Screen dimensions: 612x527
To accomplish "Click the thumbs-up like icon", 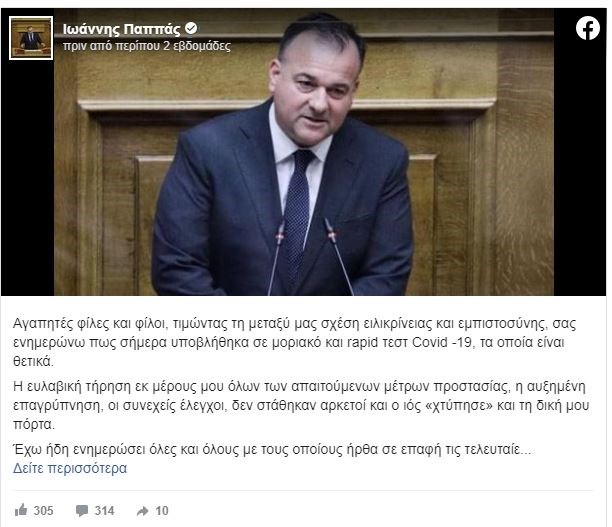I will (x=21, y=510).
